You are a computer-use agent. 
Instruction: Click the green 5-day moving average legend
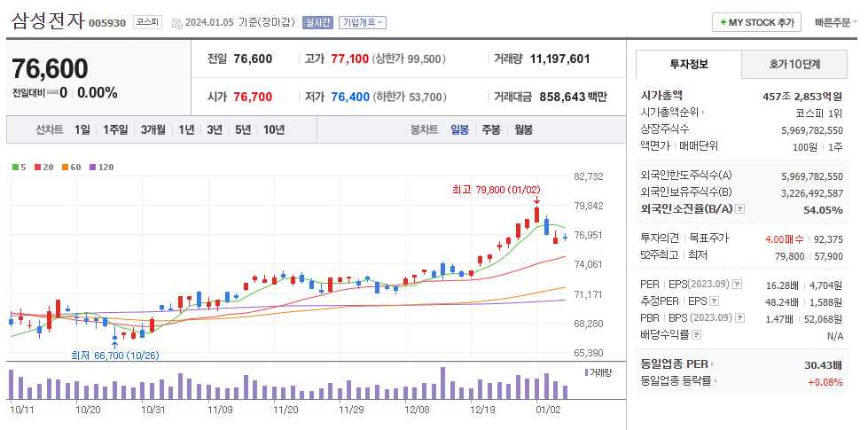[x=19, y=167]
